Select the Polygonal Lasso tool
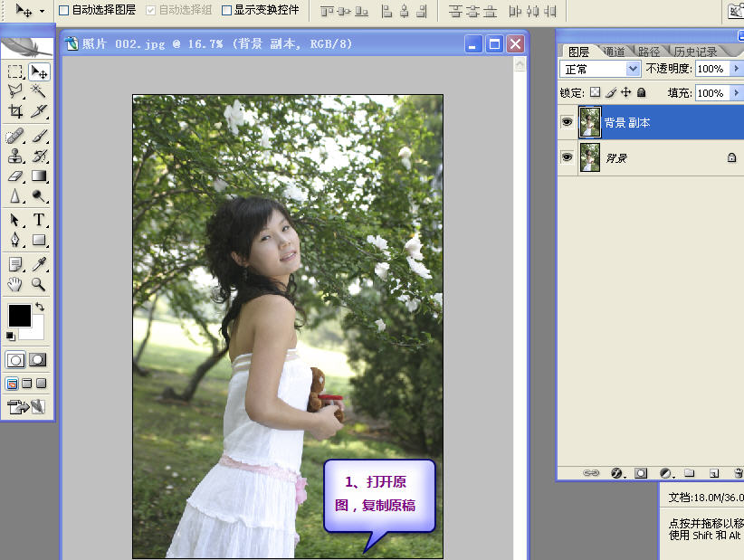744x560 pixels. (x=15, y=90)
